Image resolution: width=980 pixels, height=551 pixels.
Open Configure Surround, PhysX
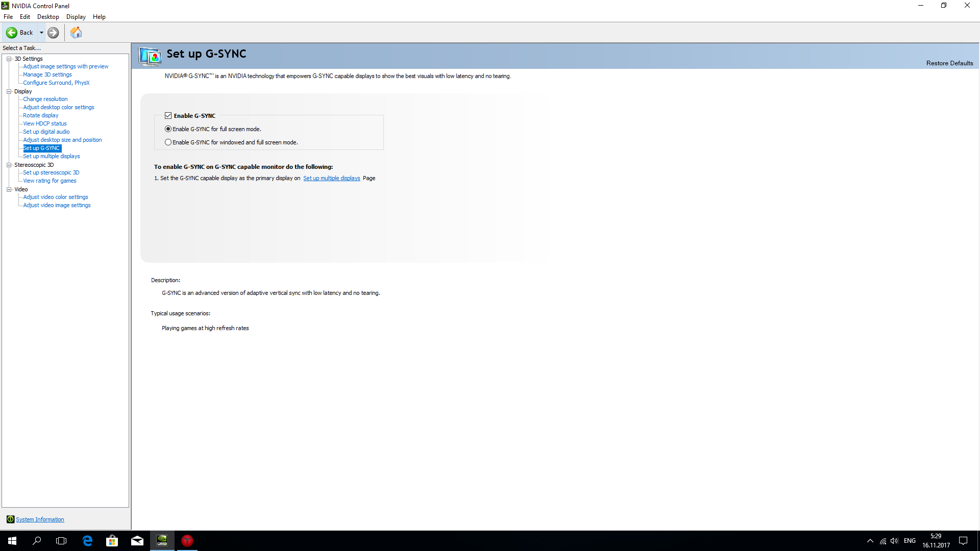click(x=56, y=83)
